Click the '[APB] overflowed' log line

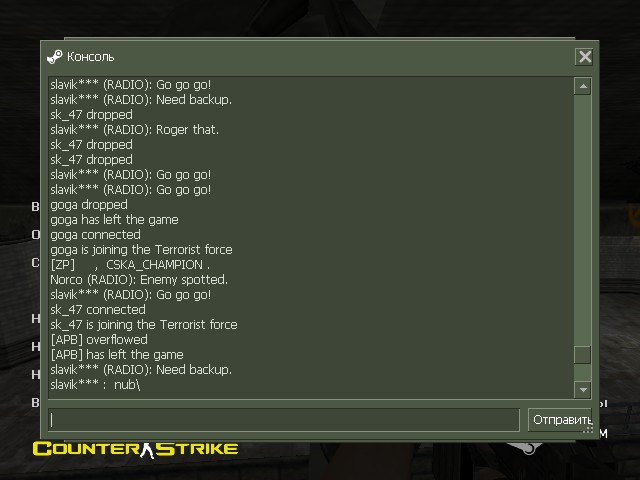click(99, 340)
